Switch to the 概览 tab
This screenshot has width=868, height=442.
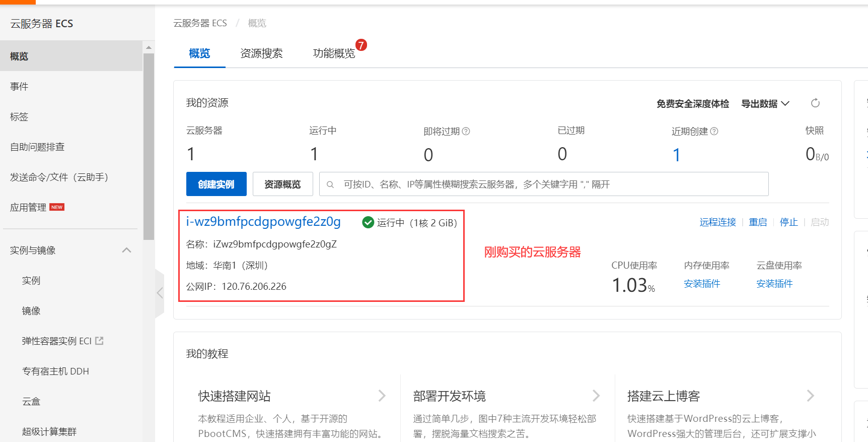point(199,53)
